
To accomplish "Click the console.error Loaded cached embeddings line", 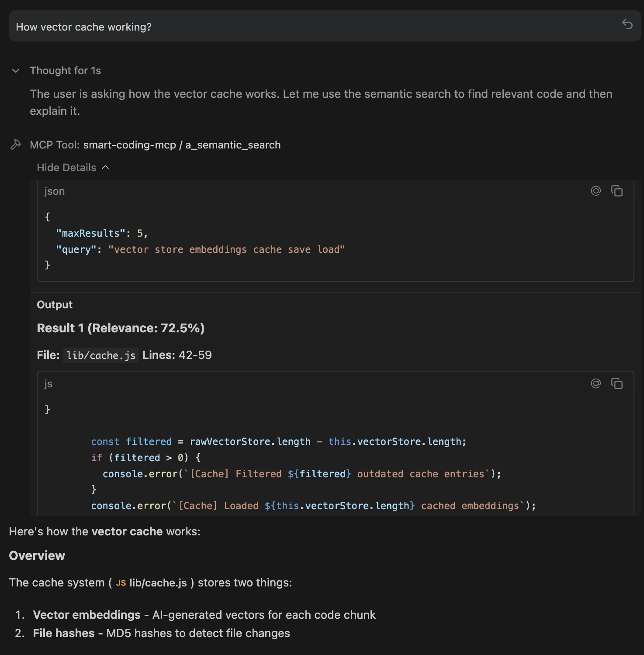I will click(313, 506).
